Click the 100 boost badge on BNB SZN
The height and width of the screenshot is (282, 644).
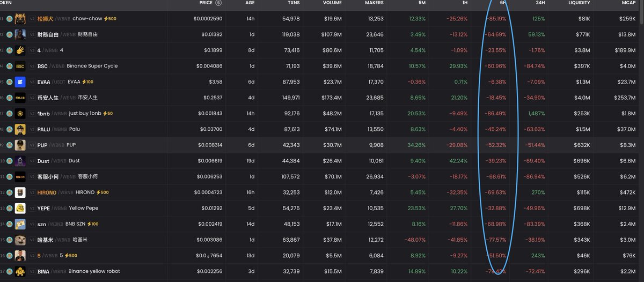[93, 224]
